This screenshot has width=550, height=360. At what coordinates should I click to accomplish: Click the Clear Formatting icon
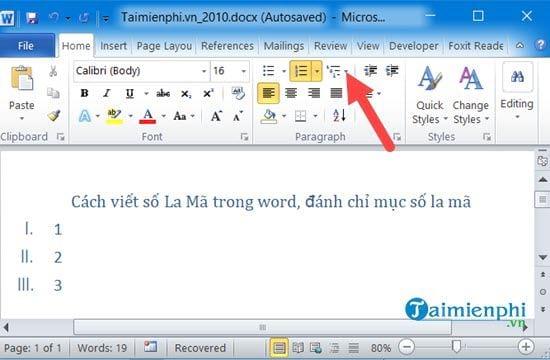tap(238, 93)
